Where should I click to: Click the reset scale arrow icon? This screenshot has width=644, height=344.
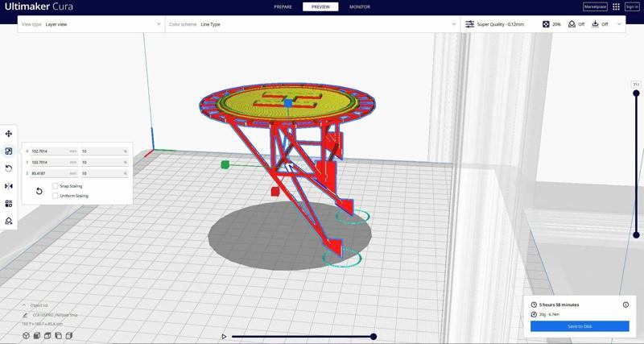pos(39,191)
